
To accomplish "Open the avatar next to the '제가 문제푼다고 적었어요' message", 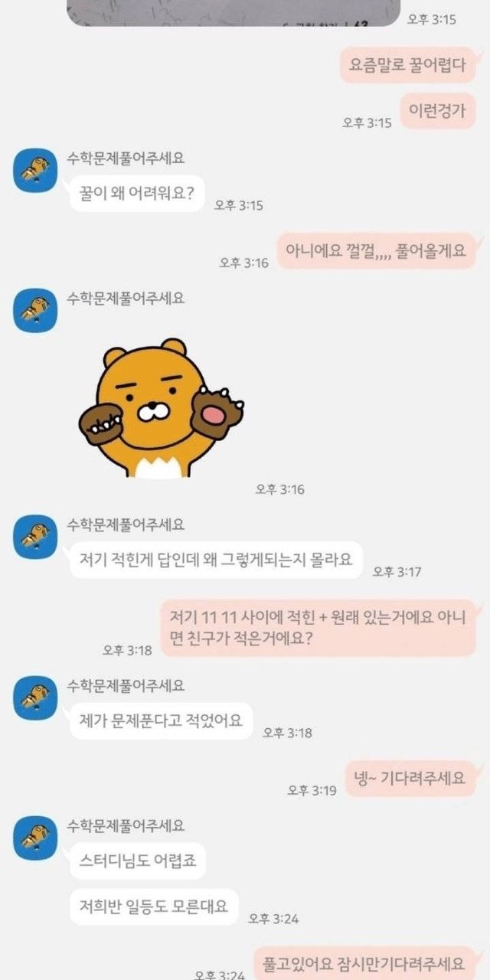I will (x=35, y=697).
